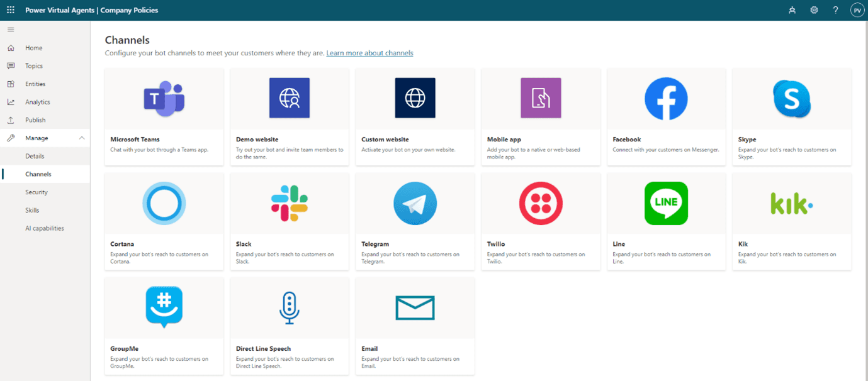The width and height of the screenshot is (868, 381).
Task: Click the Custom website globe icon
Action: coord(415,98)
